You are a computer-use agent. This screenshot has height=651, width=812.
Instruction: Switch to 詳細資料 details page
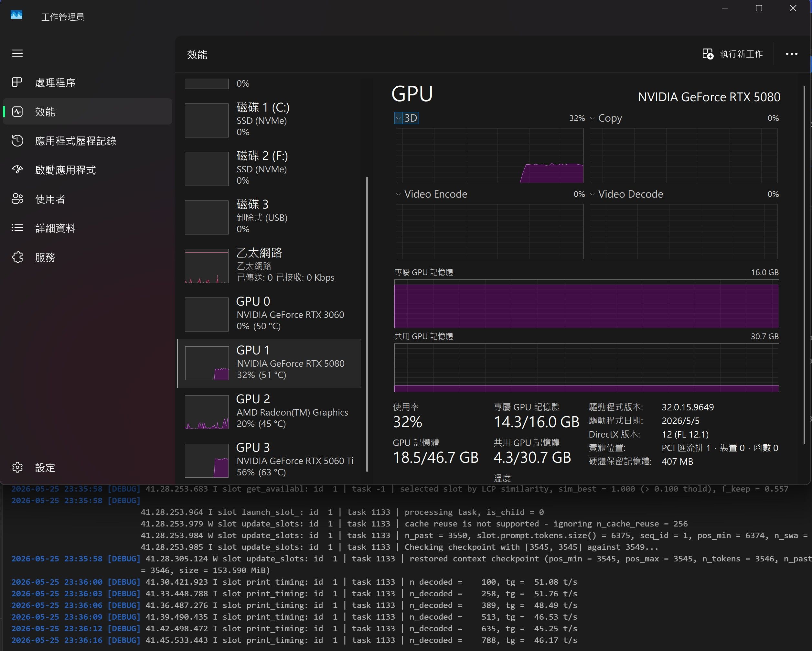click(87, 228)
